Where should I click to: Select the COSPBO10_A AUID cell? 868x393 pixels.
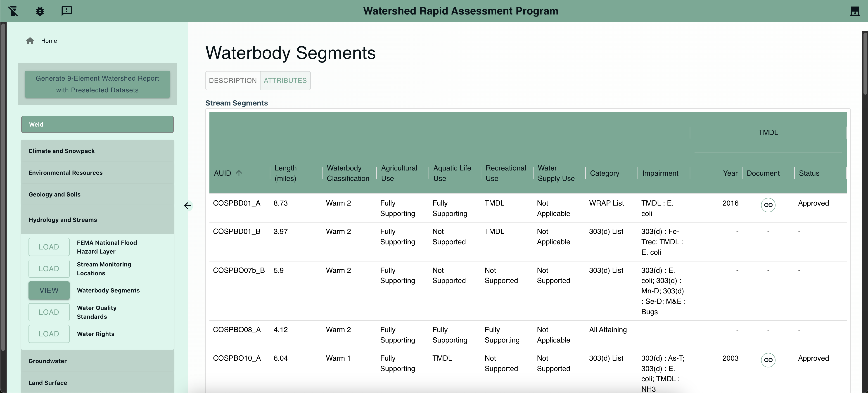[237, 358]
